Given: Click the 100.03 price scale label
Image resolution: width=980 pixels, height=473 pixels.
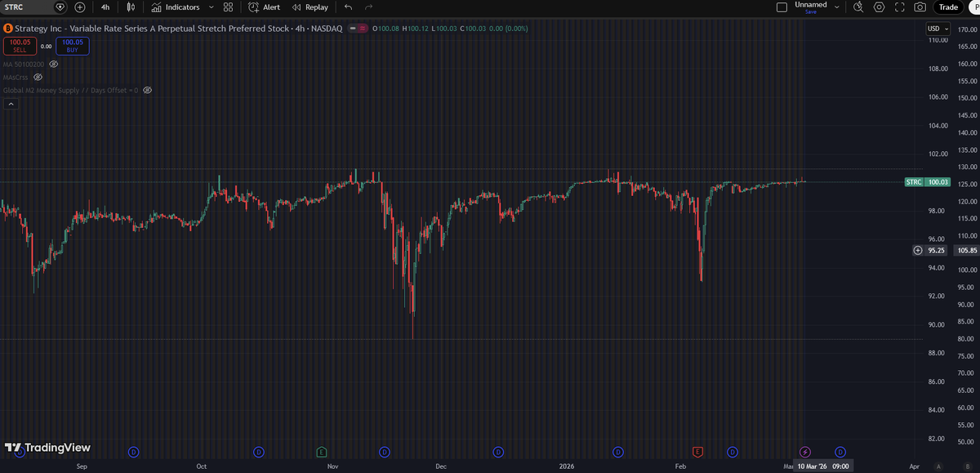Looking at the screenshot, I should [x=938, y=181].
